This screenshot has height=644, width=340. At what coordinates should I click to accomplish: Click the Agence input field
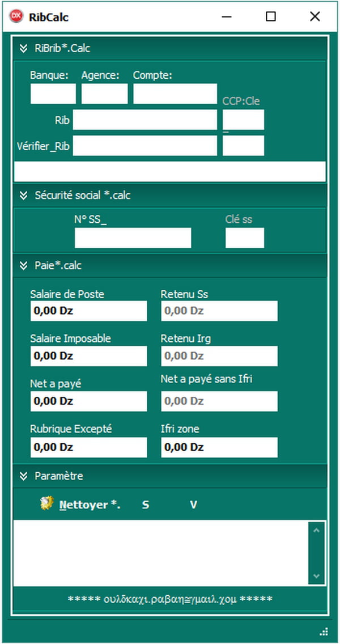tap(104, 94)
